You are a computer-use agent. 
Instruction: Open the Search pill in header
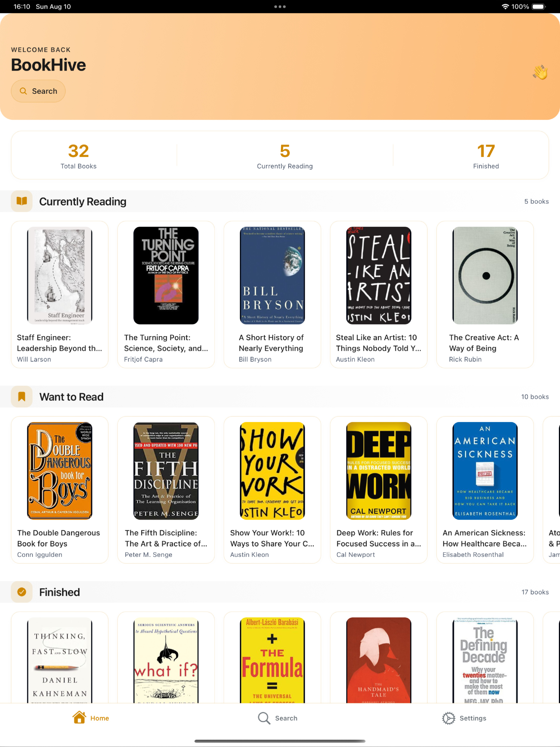[38, 91]
